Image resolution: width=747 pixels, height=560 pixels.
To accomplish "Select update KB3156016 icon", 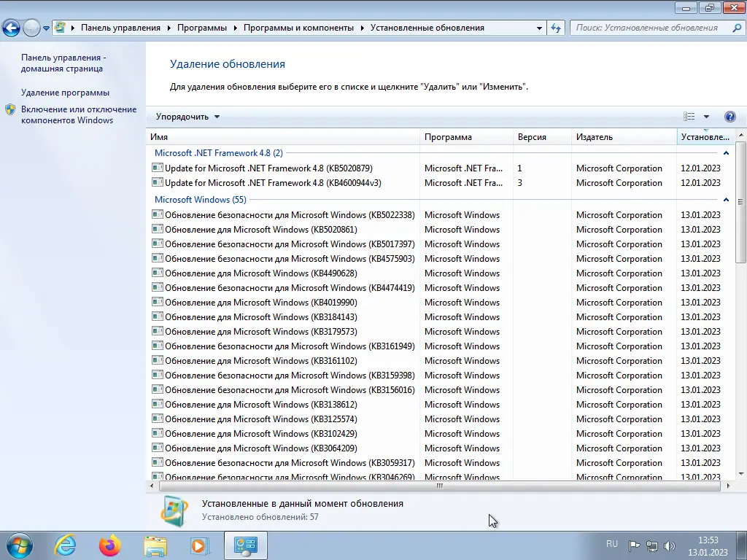I will pos(158,389).
